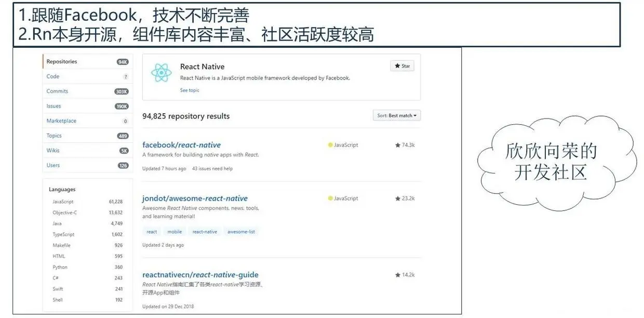
Task: Click the 欣欣向荣的开发社区 cloud callout
Action: click(557, 163)
